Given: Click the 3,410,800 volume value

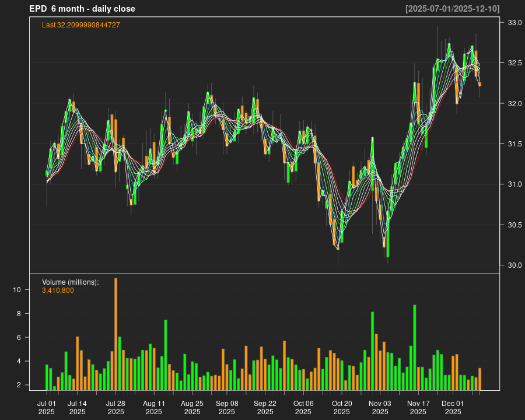Looking at the screenshot, I should (x=58, y=290).
